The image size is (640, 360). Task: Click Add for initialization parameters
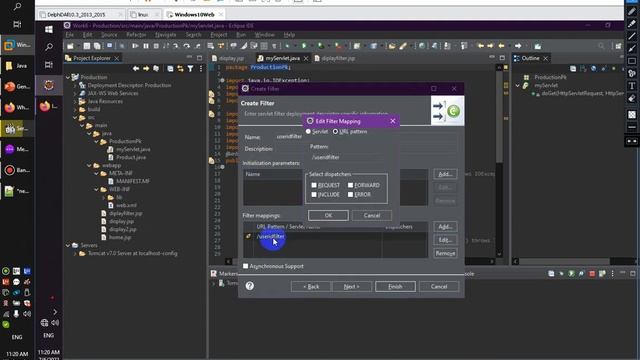445,174
